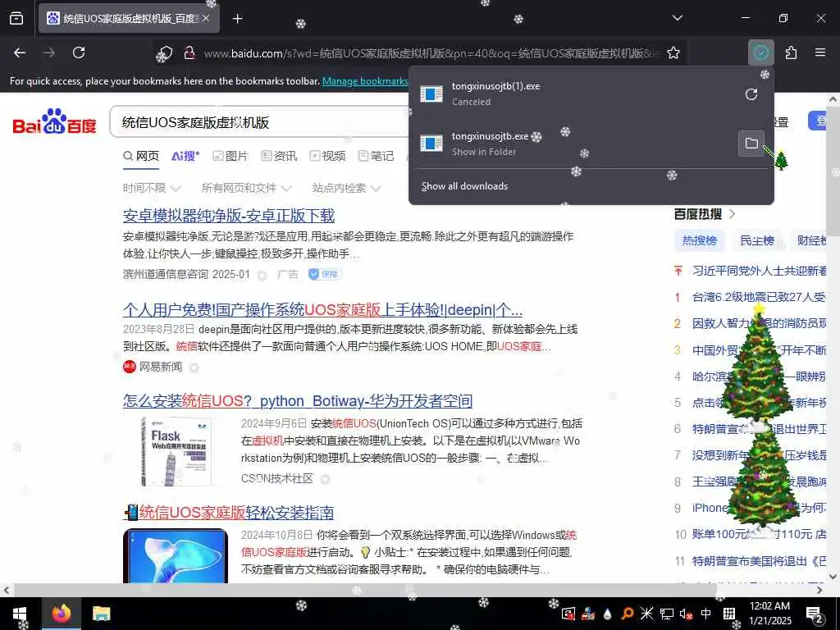Focus the address bar URL
The image size is (840, 630).
pos(431,53)
